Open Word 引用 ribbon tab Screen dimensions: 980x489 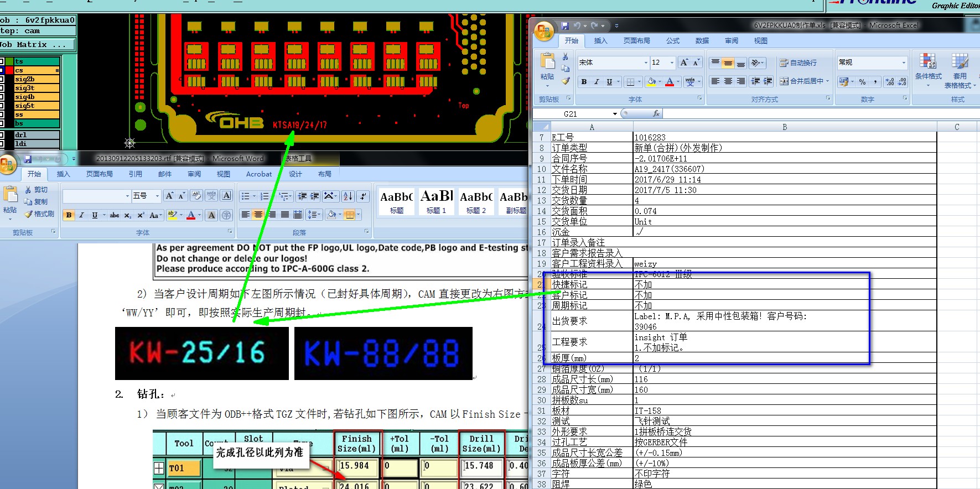point(136,174)
